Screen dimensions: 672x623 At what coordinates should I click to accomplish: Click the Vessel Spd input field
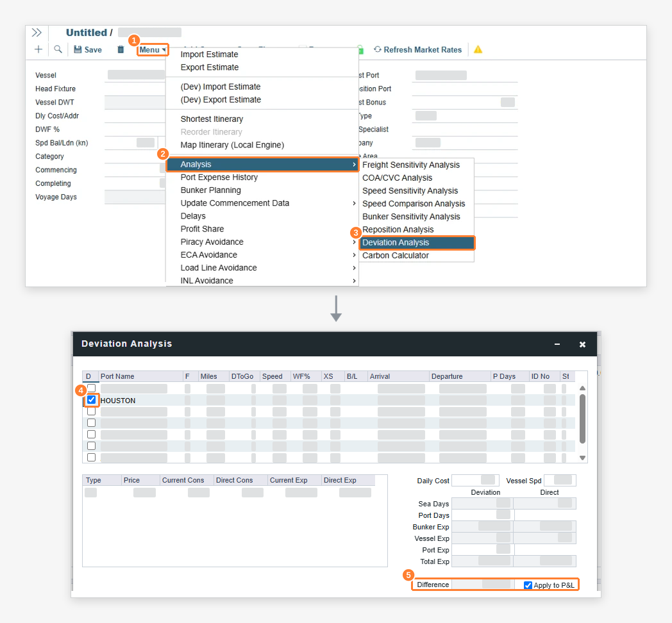point(560,480)
